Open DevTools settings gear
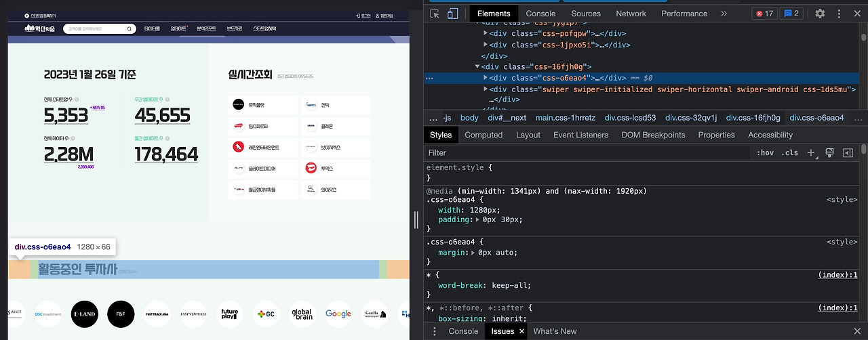 coord(820,14)
